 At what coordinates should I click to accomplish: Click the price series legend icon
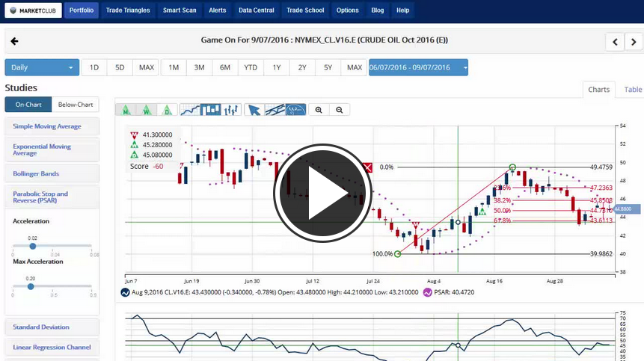[125, 292]
